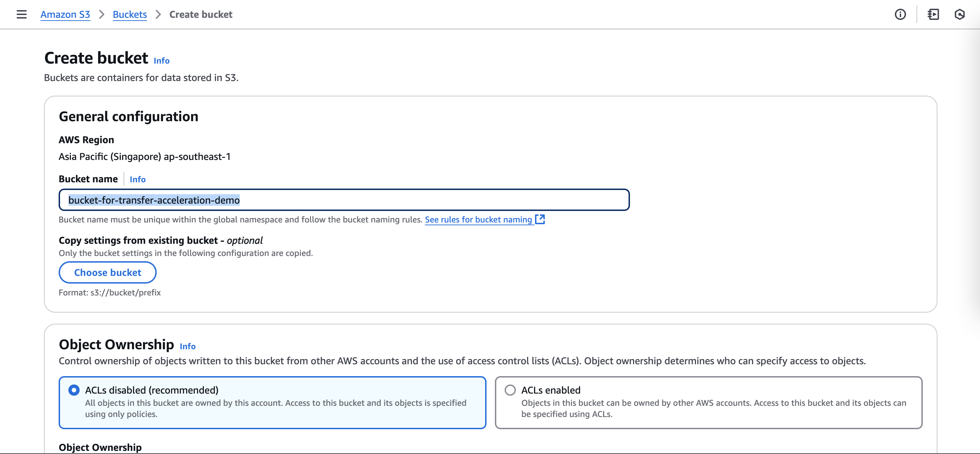Open the info help panel icon

(x=900, y=14)
